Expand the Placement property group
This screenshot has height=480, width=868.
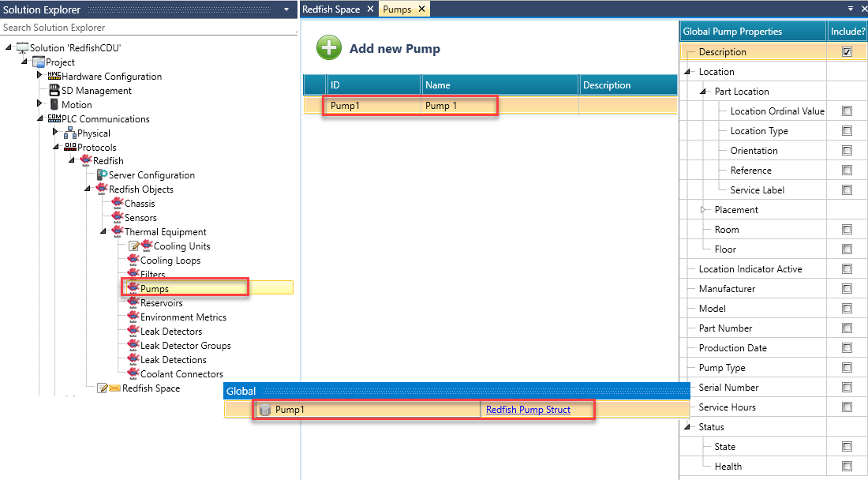click(x=704, y=210)
